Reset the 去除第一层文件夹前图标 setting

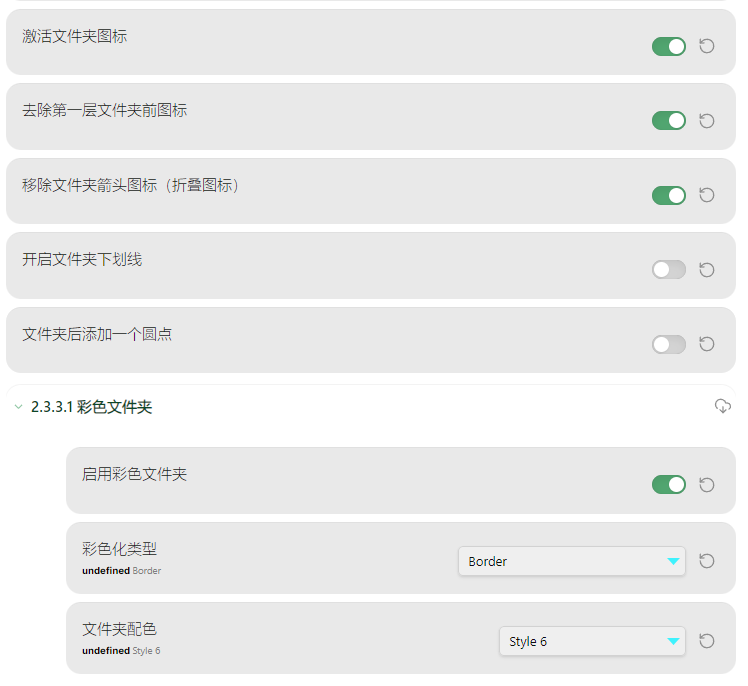706,121
